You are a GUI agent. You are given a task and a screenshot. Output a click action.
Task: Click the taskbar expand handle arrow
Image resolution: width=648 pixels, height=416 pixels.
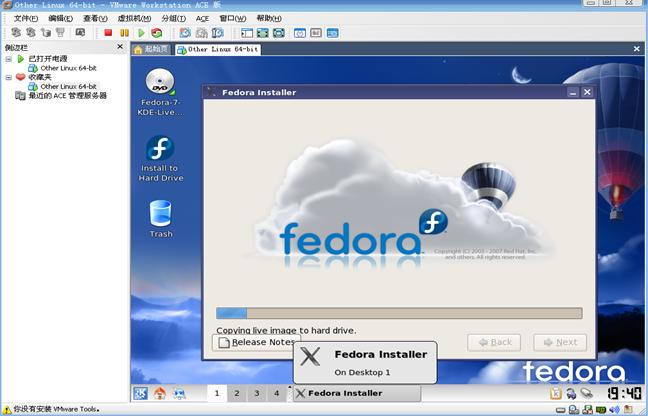pyautogui.click(x=289, y=387)
